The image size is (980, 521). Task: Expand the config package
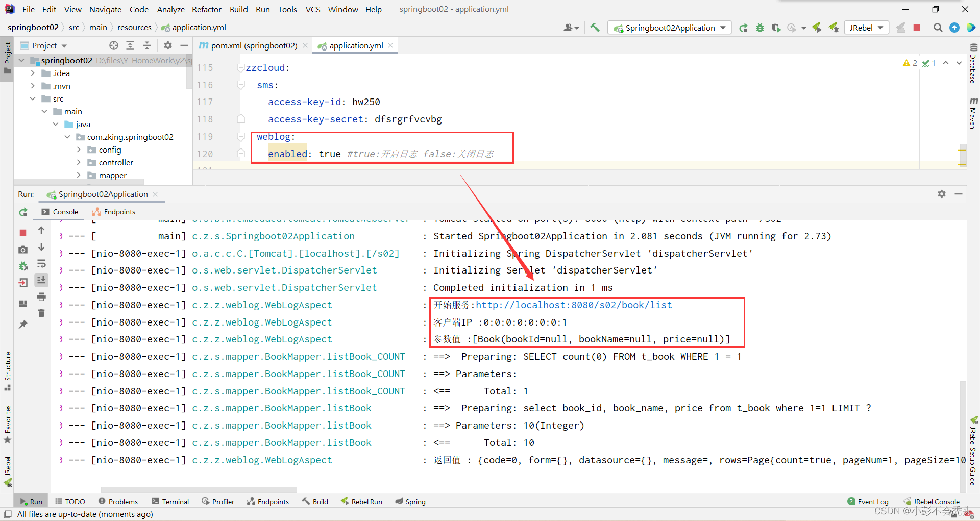[x=79, y=150]
